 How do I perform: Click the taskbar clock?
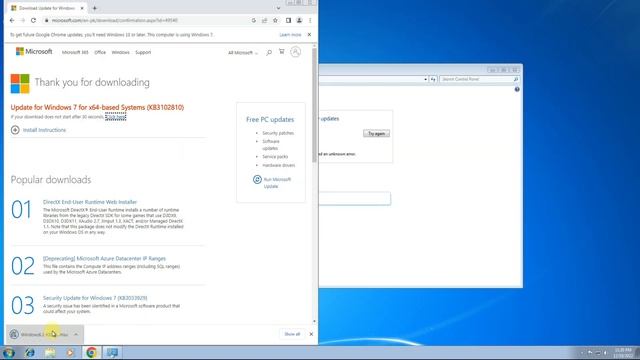click(x=623, y=353)
